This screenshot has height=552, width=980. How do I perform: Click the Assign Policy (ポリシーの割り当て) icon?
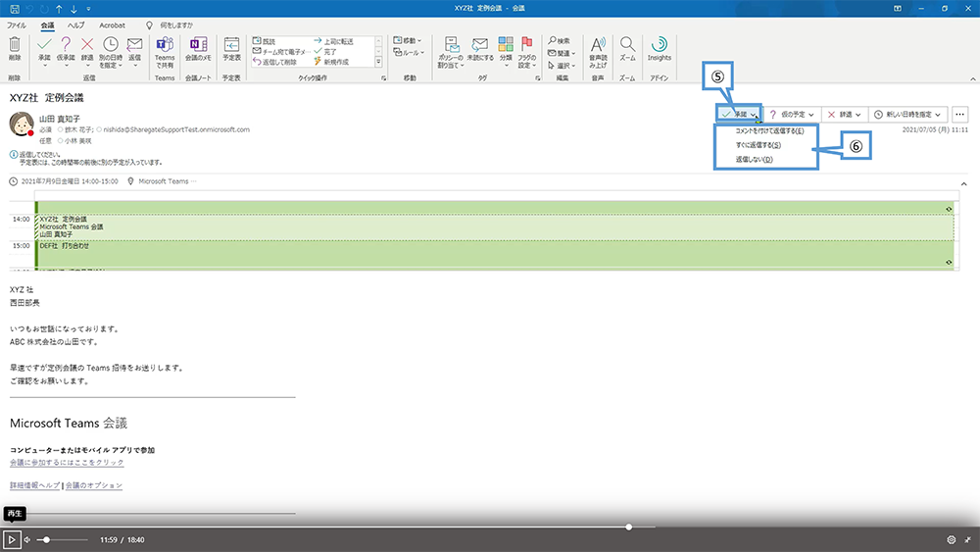[x=451, y=44]
